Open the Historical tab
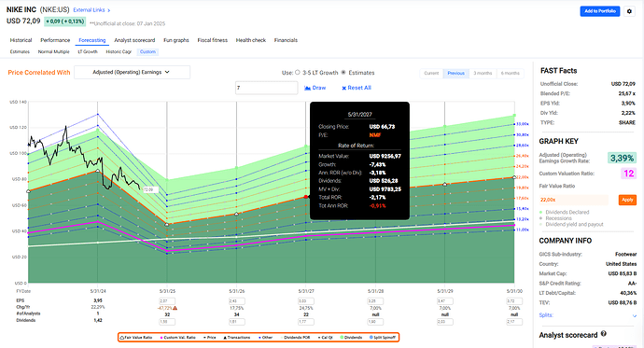This screenshot has width=644, height=348. point(21,40)
